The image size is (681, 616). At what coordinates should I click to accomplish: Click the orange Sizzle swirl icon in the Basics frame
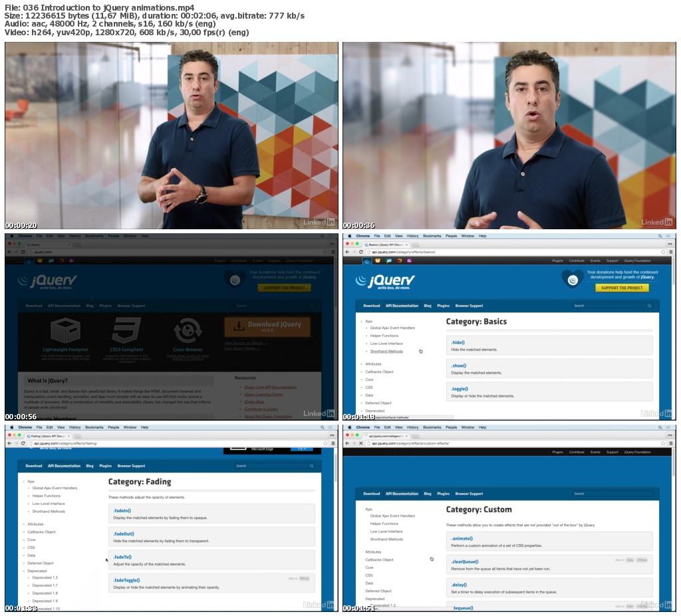[399, 261]
